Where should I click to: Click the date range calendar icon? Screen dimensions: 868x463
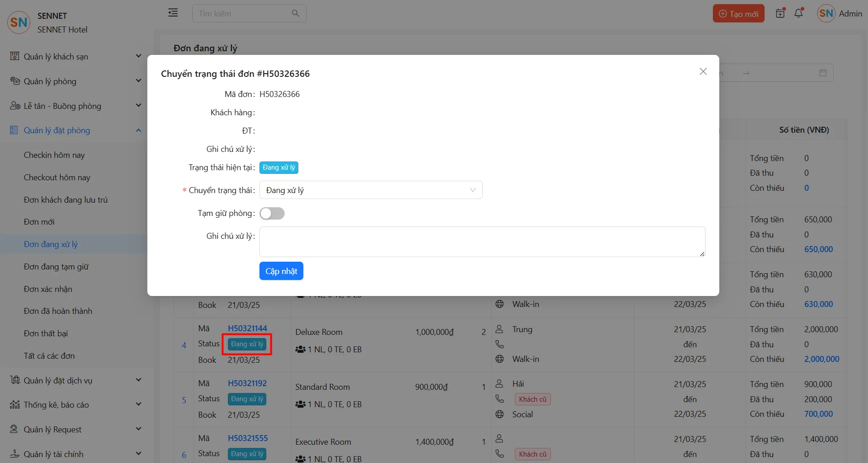pyautogui.click(x=823, y=73)
